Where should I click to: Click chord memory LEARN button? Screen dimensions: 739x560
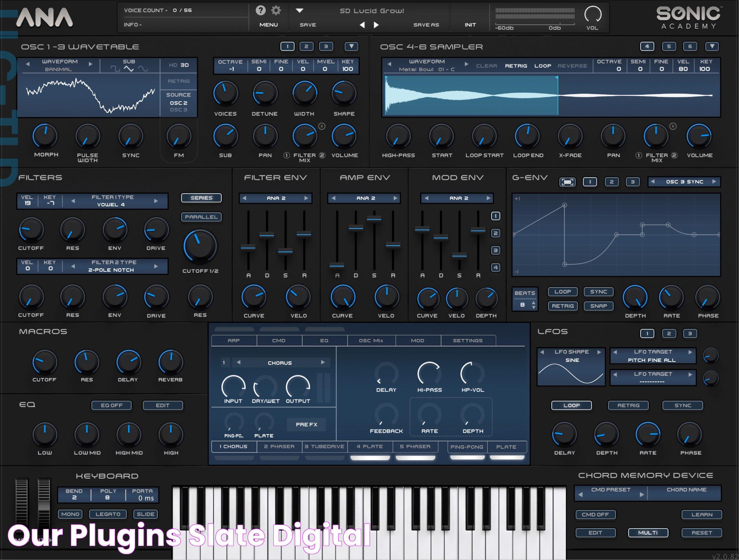point(702,514)
